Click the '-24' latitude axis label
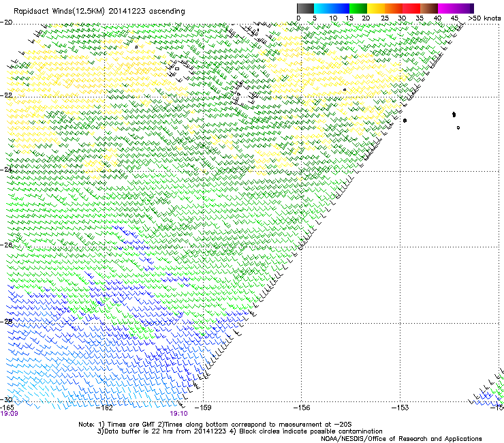The image size is (504, 443). point(6,170)
